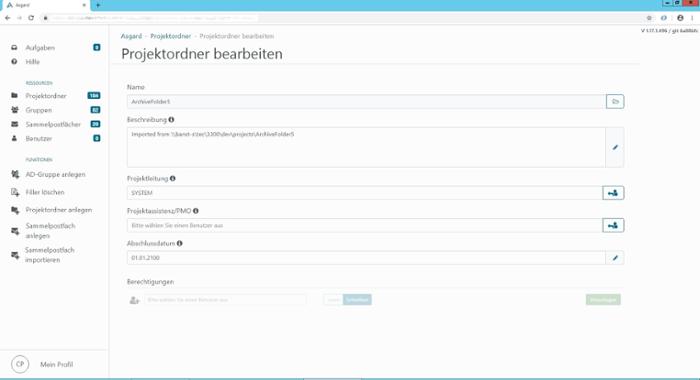The image size is (700, 380).
Task: Select the highlighted blue permission toggle option
Action: tap(357, 300)
